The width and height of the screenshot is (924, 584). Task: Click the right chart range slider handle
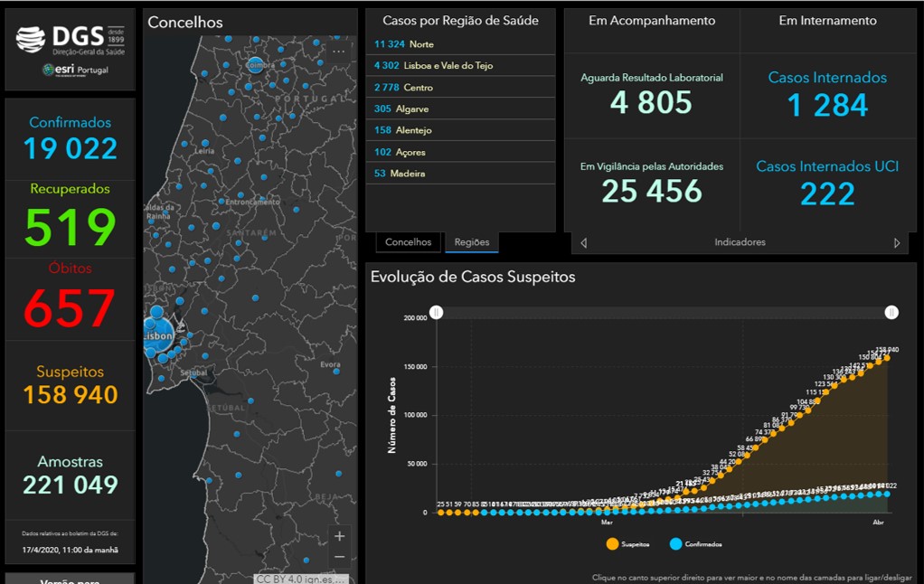click(x=891, y=312)
